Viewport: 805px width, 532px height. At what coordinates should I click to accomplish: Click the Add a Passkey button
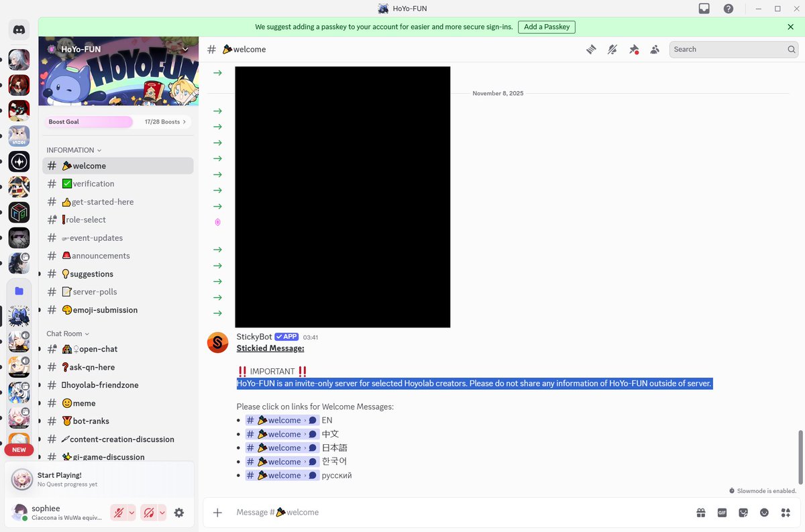click(547, 27)
